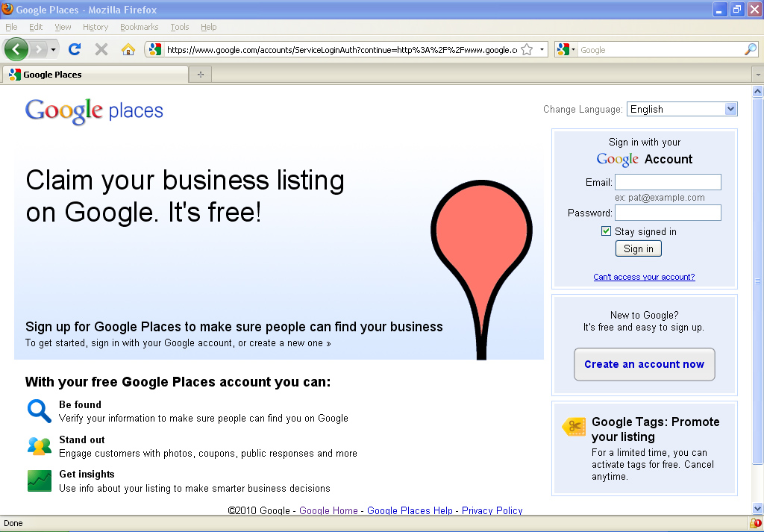Toggle the Stay signed in checkbox
Viewport: 764px width, 532px height.
(x=606, y=231)
